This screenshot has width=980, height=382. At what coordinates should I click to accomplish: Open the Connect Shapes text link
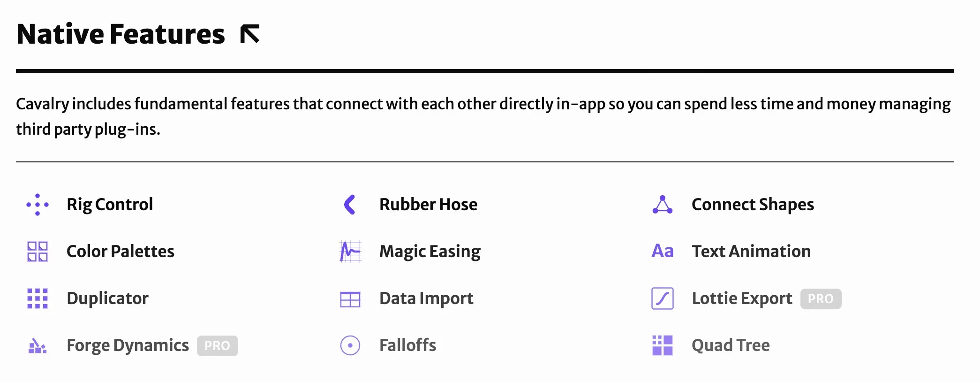753,205
